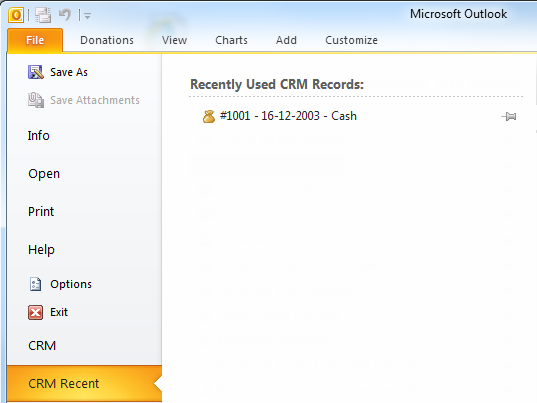This screenshot has width=537, height=403.
Task: Select the Customize ribbon tab
Action: pyautogui.click(x=351, y=40)
